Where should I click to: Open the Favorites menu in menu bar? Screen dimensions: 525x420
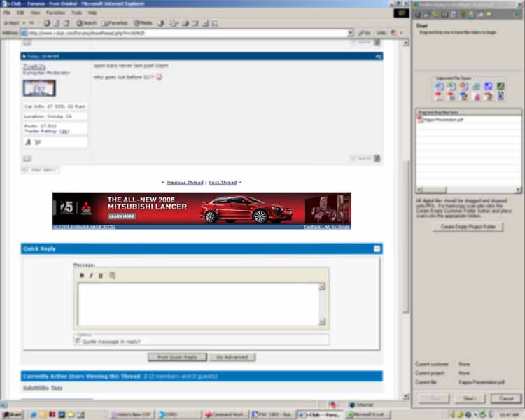pos(55,13)
